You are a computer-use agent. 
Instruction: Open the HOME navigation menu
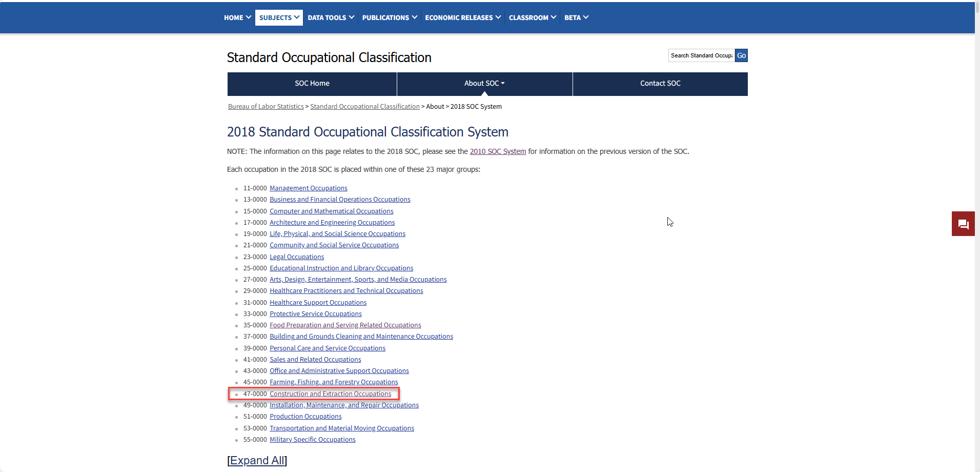[x=236, y=17]
